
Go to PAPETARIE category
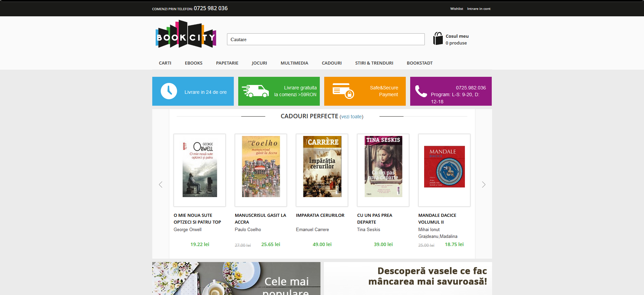[x=227, y=63]
